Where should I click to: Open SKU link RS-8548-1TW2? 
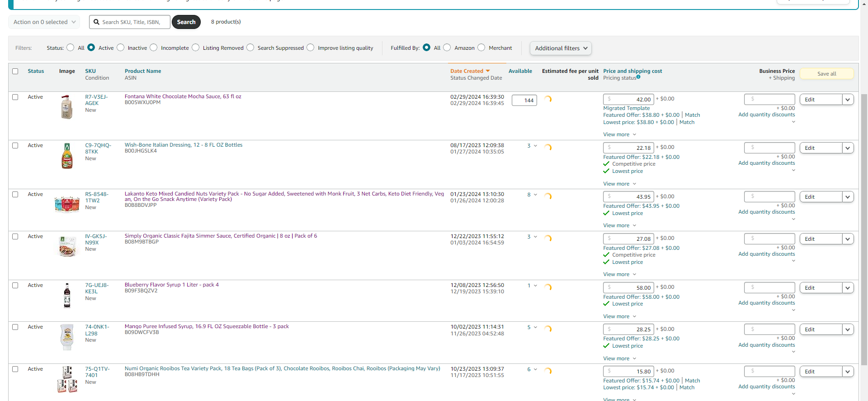click(x=97, y=197)
